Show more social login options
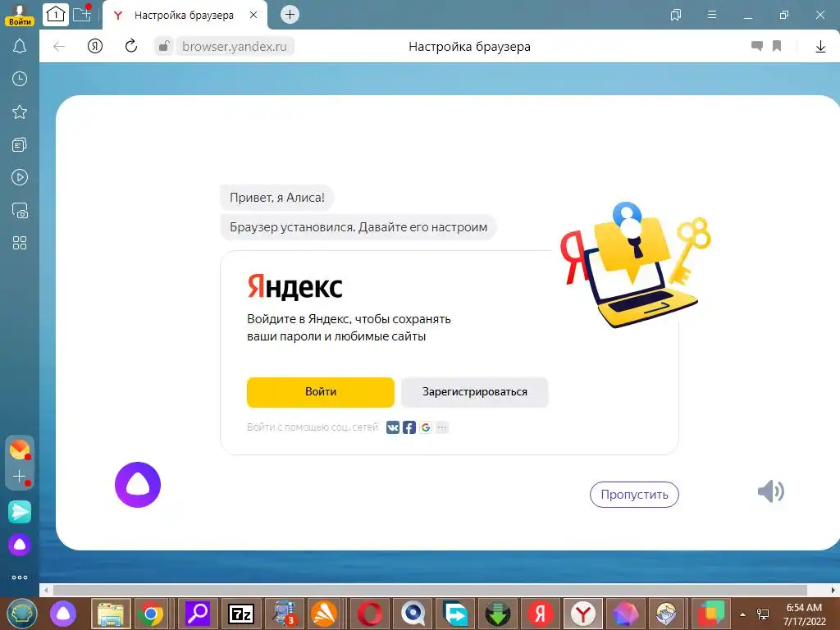Image resolution: width=840 pixels, height=630 pixels. 442,427
